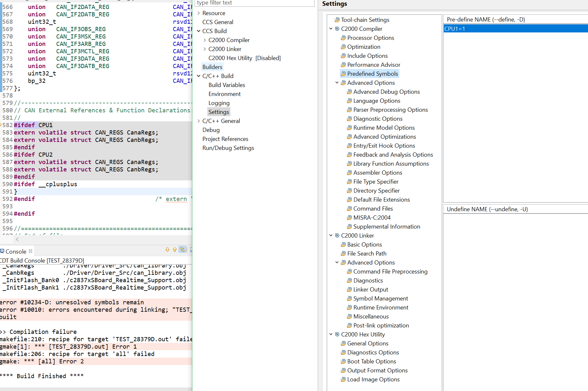Toggle show error in editor button
This screenshot has height=391, width=588.
pyautogui.click(x=183, y=249)
